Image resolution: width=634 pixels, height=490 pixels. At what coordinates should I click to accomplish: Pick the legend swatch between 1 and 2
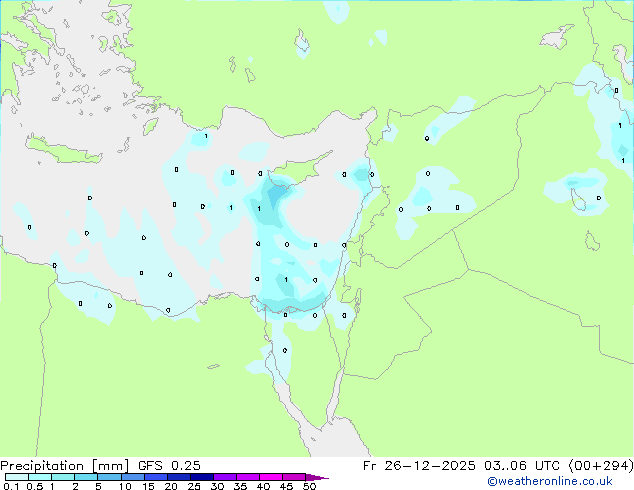pos(63,477)
